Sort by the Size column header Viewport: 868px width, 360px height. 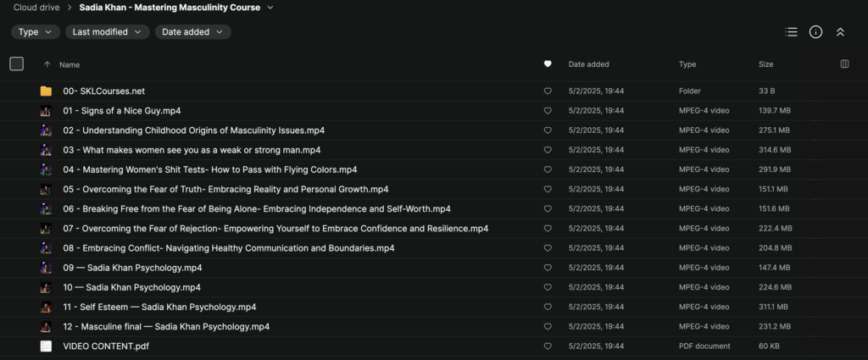[x=766, y=64]
